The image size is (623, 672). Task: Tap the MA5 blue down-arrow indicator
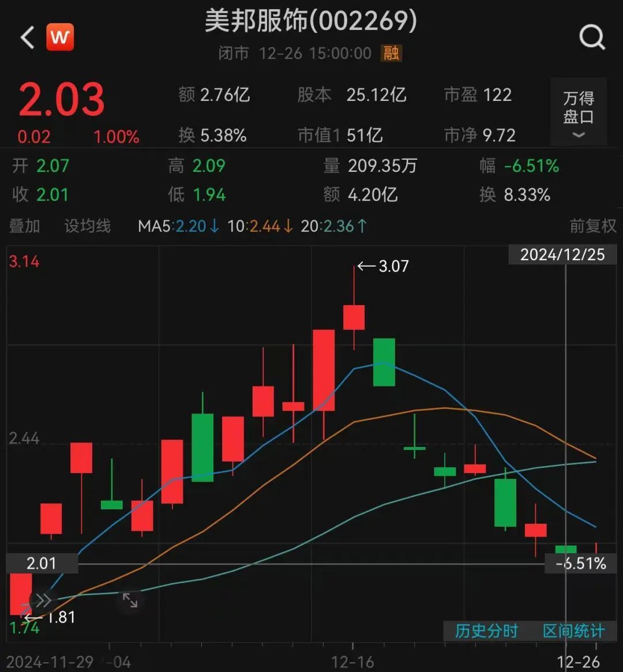click(x=214, y=226)
